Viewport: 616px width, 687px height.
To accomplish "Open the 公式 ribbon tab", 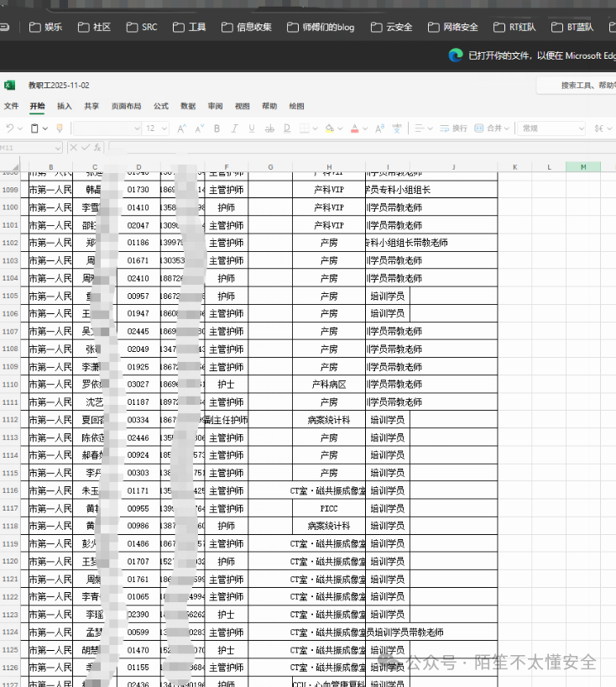I will pos(160,107).
